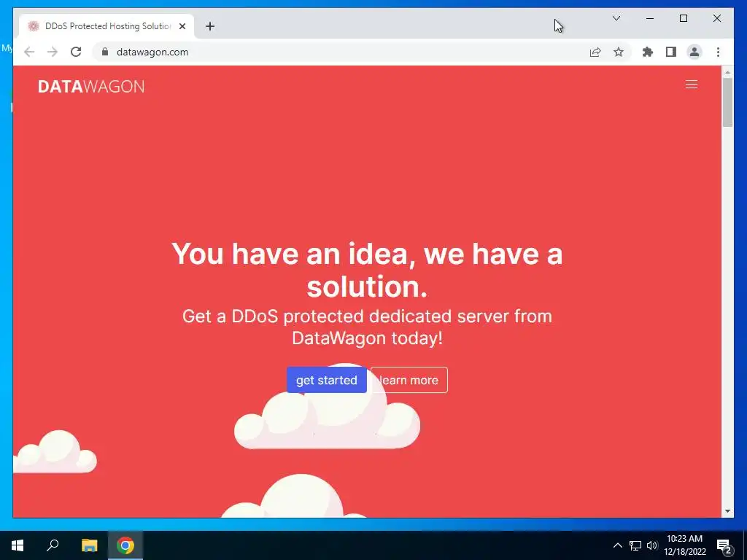Reload the datawagon.com page

coord(76,52)
